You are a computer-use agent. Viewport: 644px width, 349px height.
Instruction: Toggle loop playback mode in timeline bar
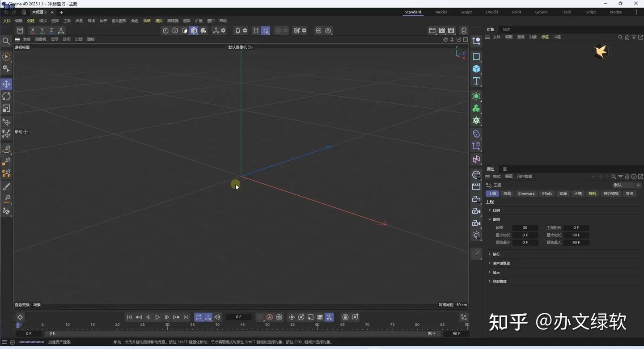(199, 317)
